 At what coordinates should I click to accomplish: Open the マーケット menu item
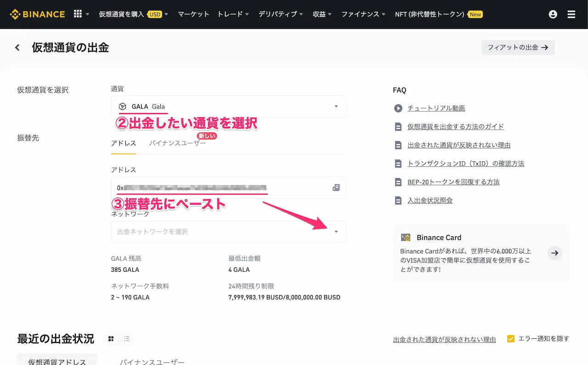[193, 14]
